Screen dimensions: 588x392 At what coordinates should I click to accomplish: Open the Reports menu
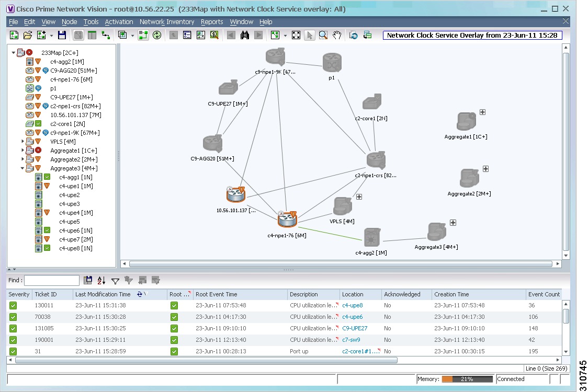[x=212, y=22]
